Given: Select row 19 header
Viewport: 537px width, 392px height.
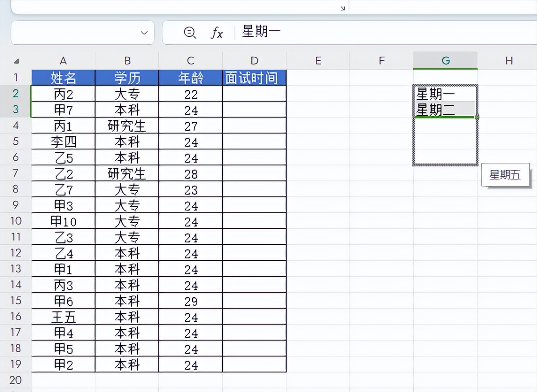Looking at the screenshot, I should (15, 364).
